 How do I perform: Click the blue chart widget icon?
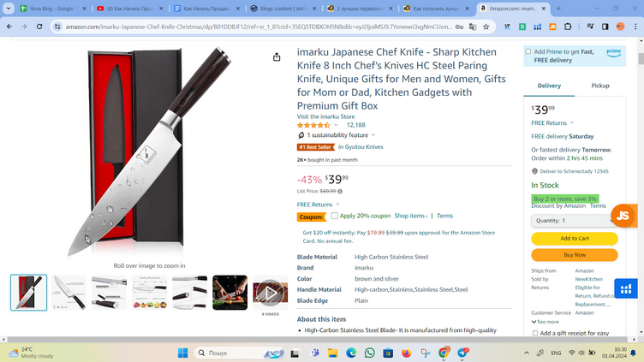click(626, 289)
